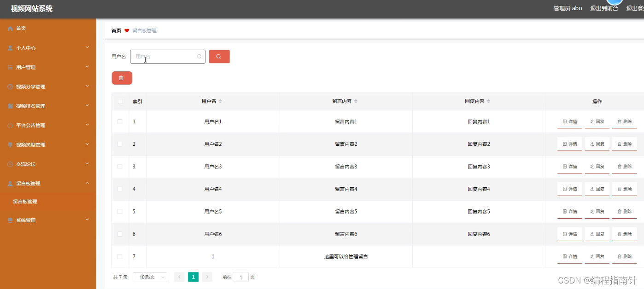
Task: Open the 视频分享管理 sidebar menu
Action: [x=48, y=87]
